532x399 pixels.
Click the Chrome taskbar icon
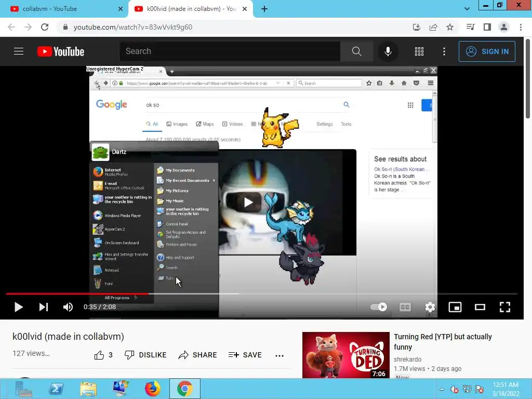(x=185, y=389)
